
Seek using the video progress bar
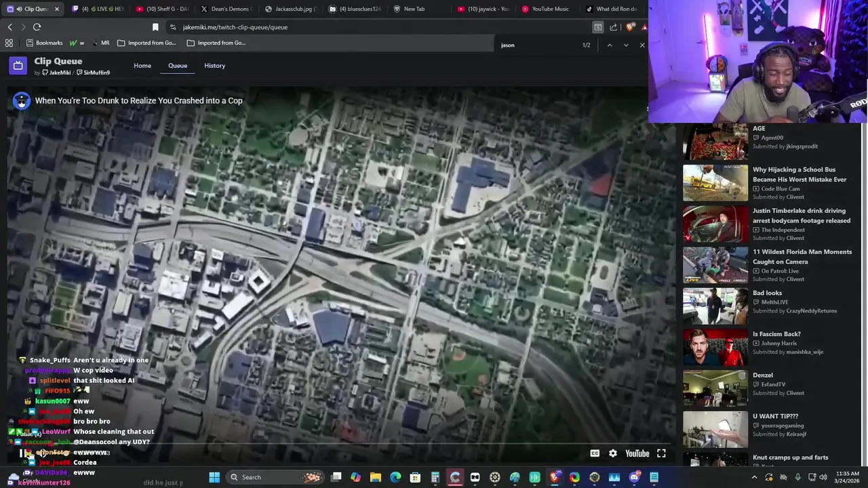(342, 444)
